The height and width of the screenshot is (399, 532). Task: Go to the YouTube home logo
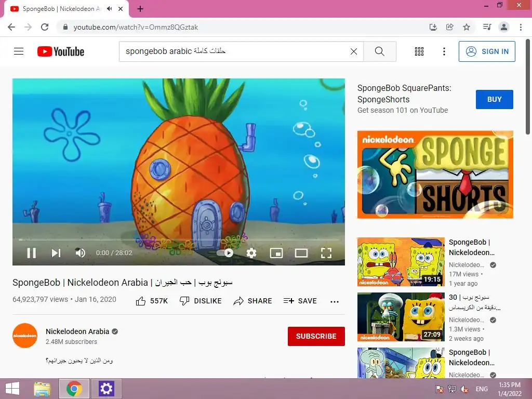pyautogui.click(x=61, y=51)
